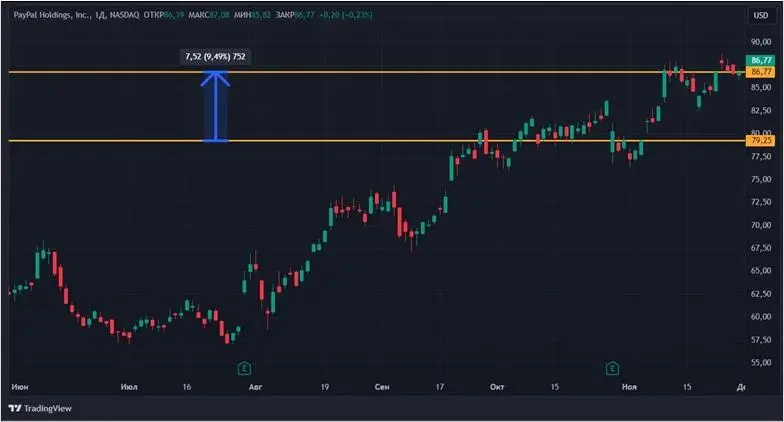This screenshot has height=422, width=784.
Task: Click the Июл label on time axis
Action: pos(129,387)
